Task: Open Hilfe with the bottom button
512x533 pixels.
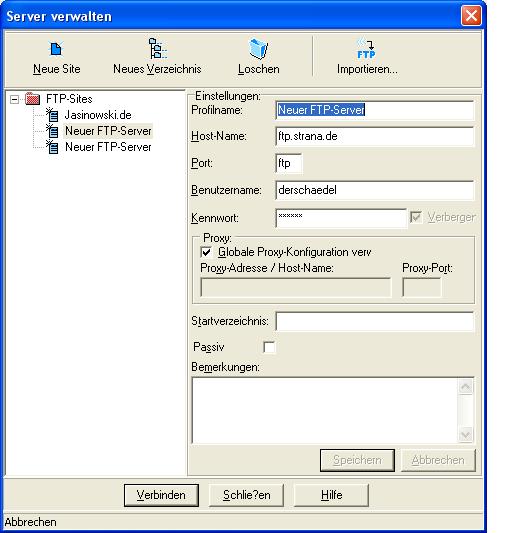Action: coord(331,495)
